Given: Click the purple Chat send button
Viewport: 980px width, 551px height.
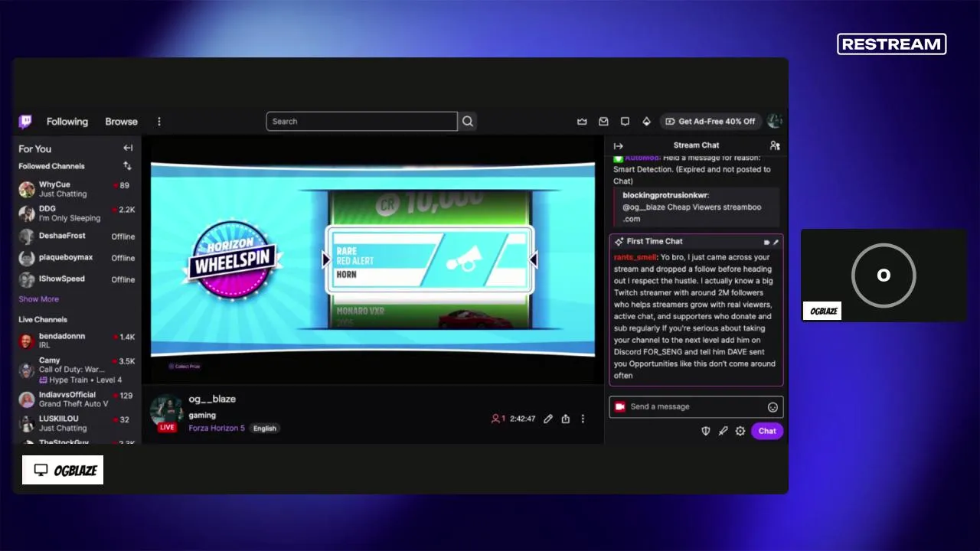Looking at the screenshot, I should tap(767, 431).
